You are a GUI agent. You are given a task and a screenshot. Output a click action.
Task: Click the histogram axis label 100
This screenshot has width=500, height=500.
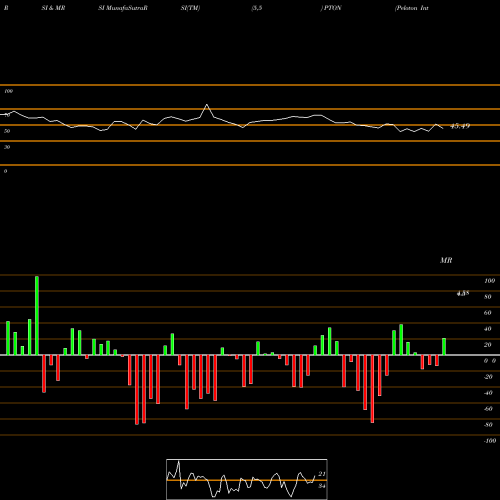[490, 281]
